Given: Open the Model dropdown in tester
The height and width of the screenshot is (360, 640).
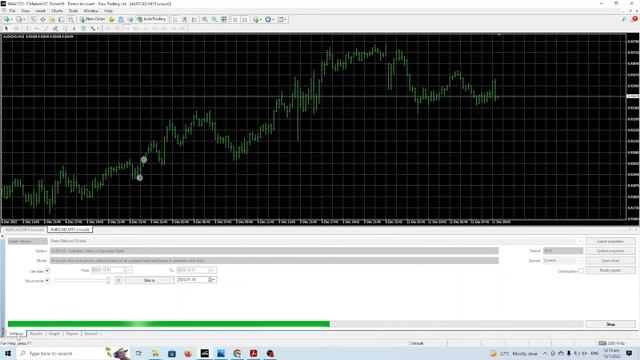Looking at the screenshot, I should [x=274, y=260].
